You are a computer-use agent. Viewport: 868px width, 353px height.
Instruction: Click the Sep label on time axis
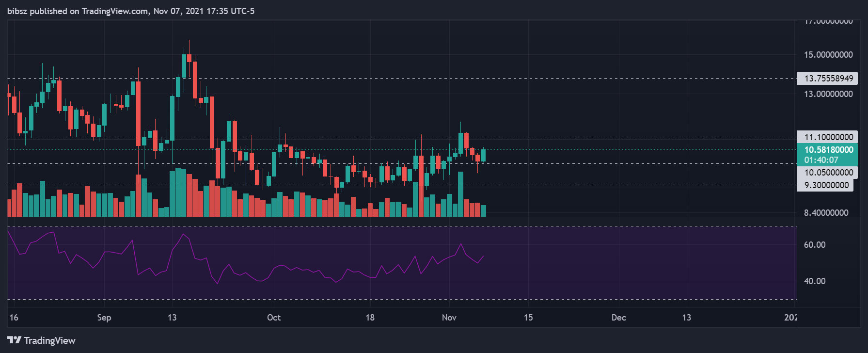point(104,318)
